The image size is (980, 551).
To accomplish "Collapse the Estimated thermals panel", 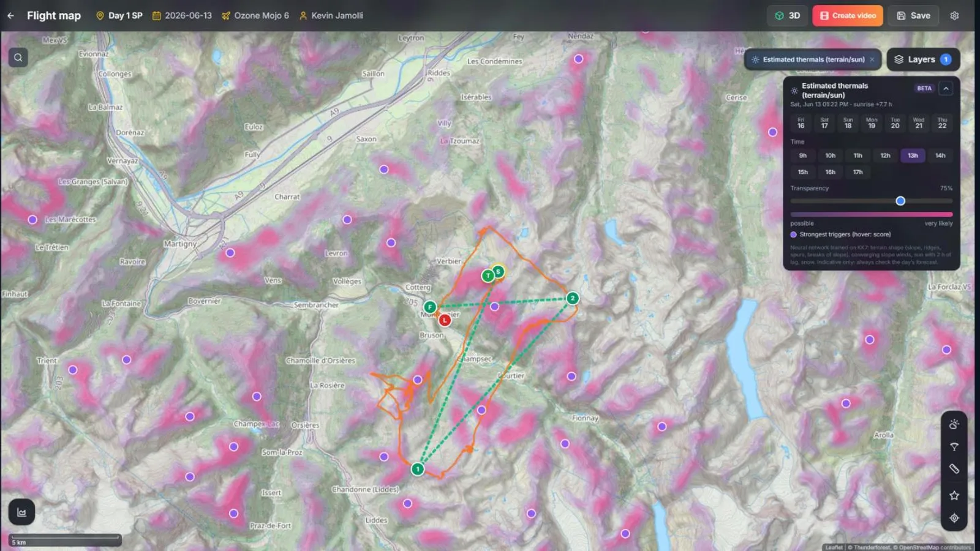I will (x=946, y=89).
